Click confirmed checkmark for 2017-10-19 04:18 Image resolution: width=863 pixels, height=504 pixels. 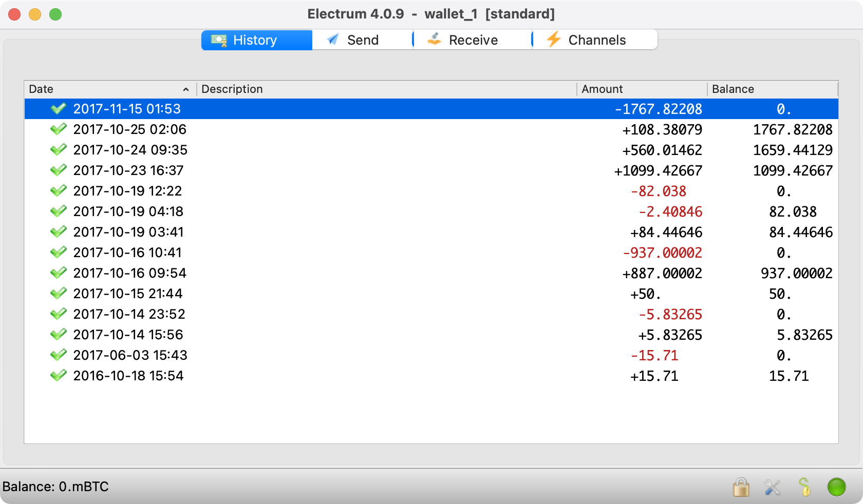[x=59, y=211]
